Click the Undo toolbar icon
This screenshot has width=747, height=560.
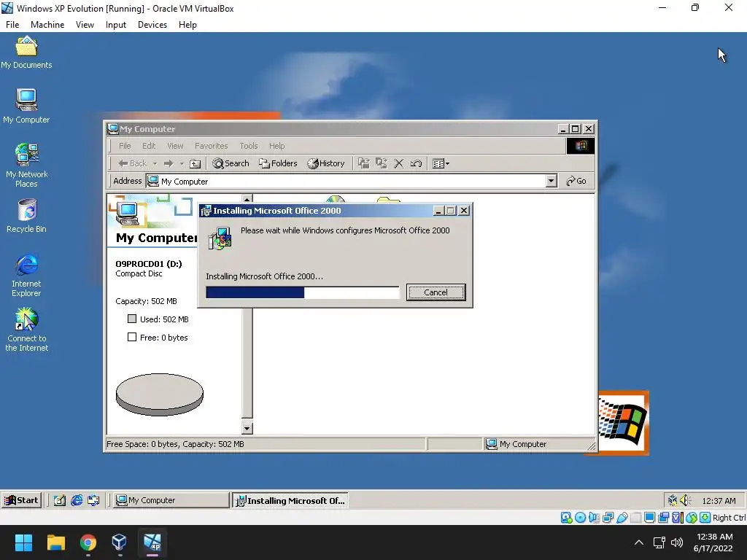click(416, 163)
